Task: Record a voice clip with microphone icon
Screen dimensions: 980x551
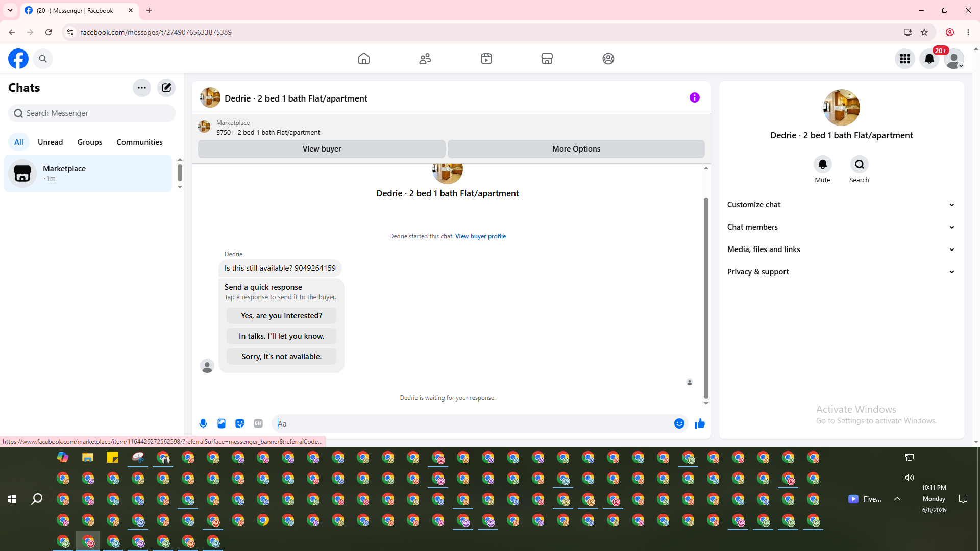Action: [x=203, y=423]
